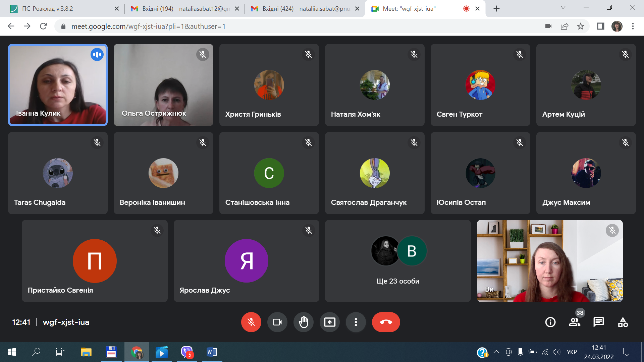Viewport: 644px width, 362px height.
Task: Open Viber from the Windows taskbar
Action: (x=186, y=352)
